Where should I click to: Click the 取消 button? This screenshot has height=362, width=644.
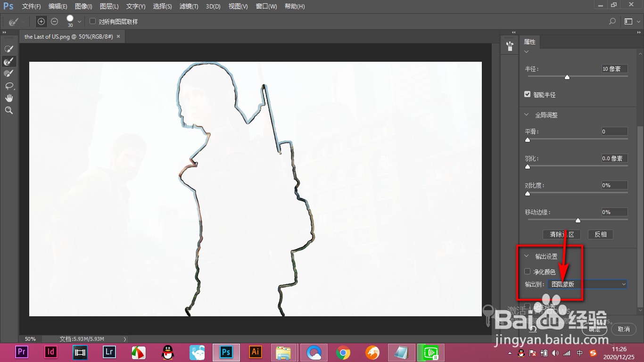624,329
